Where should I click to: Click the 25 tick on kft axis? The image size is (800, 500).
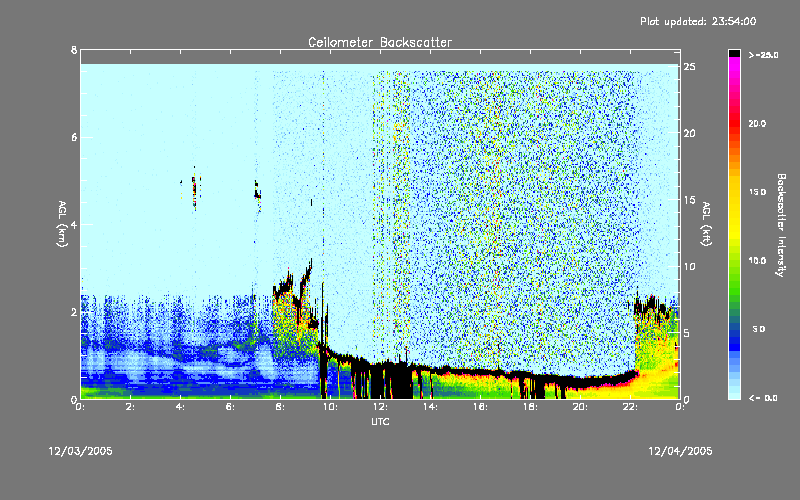point(689,67)
